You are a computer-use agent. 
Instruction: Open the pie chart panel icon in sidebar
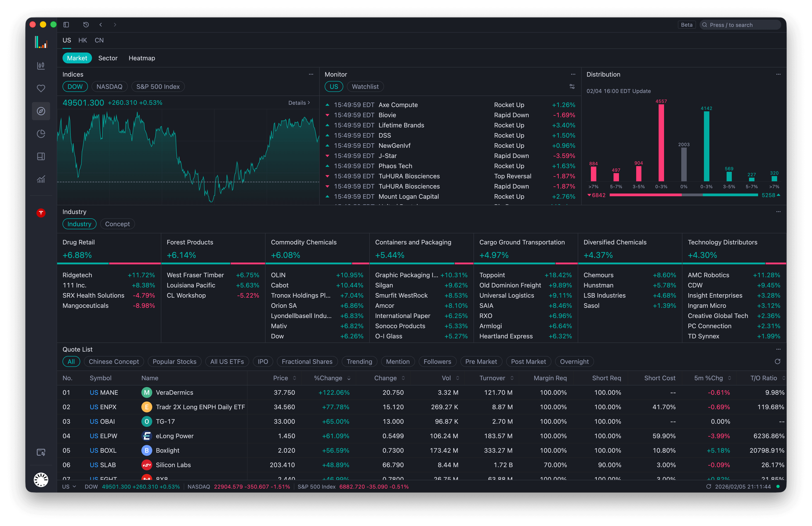pos(41,134)
